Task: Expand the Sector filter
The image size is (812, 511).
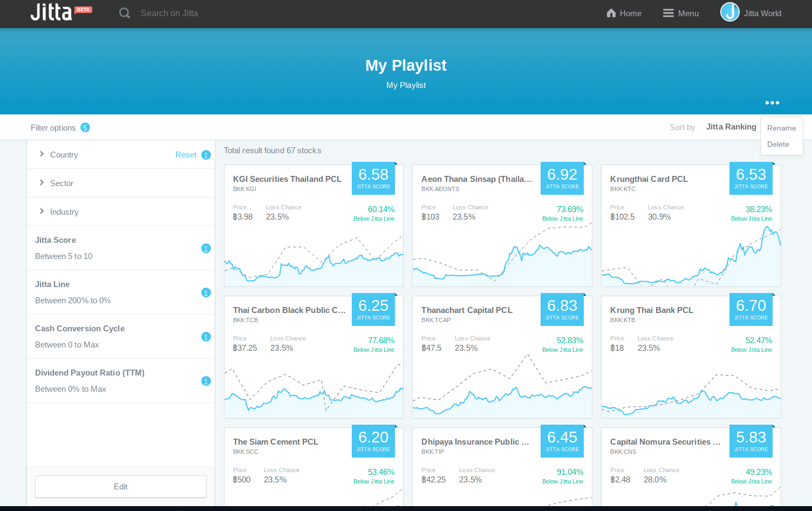Action: click(121, 183)
